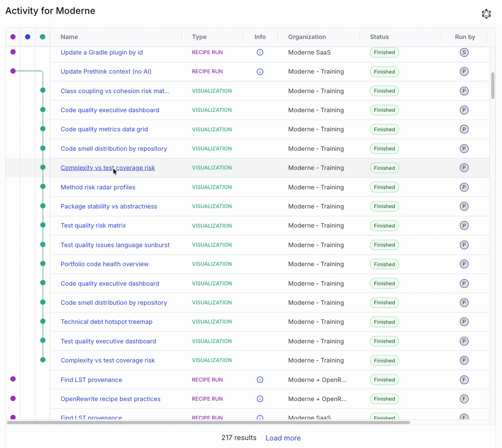Click Finished status badge for Method risk radar profiles
This screenshot has height=448, width=502.
(x=384, y=187)
